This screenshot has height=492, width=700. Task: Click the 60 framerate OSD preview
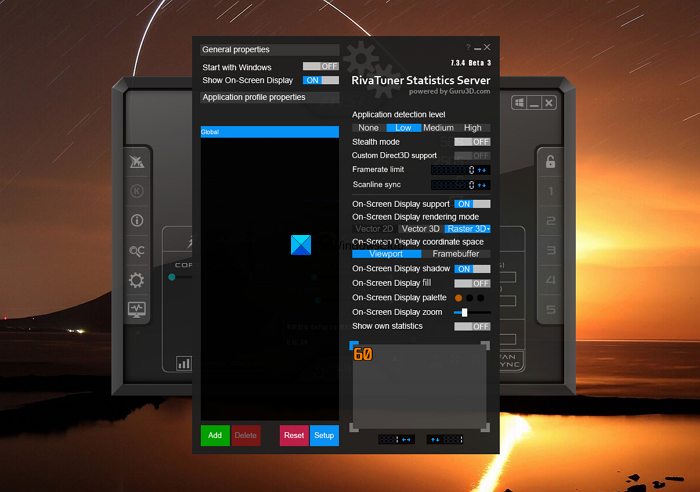click(x=362, y=354)
